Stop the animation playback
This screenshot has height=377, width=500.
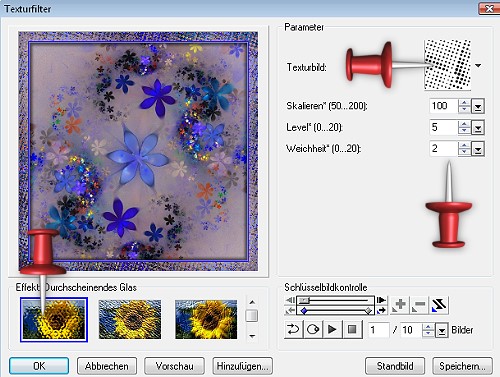pyautogui.click(x=352, y=330)
